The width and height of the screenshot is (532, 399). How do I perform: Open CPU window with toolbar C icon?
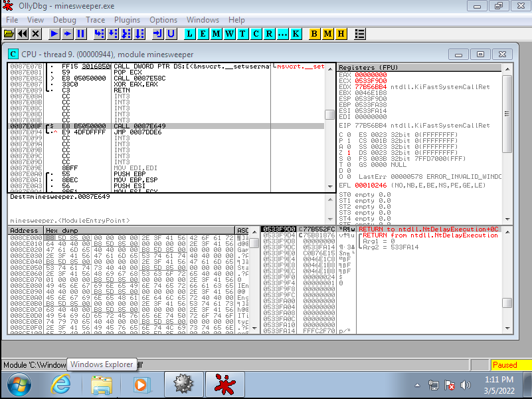[256, 34]
